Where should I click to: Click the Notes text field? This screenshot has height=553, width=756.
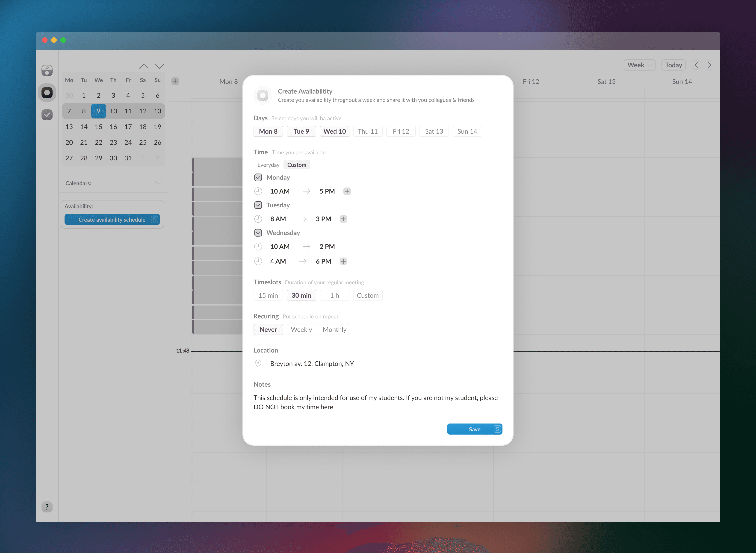pyautogui.click(x=375, y=402)
